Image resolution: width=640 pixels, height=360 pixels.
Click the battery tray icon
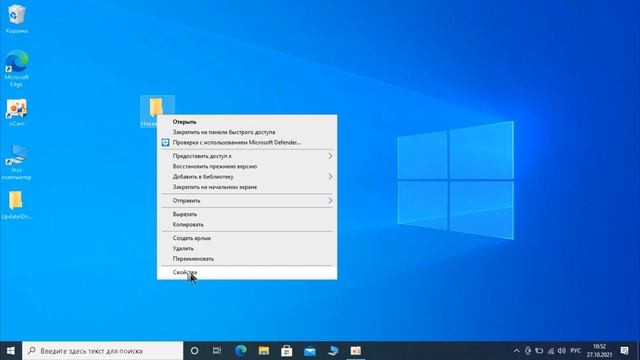pos(539,351)
